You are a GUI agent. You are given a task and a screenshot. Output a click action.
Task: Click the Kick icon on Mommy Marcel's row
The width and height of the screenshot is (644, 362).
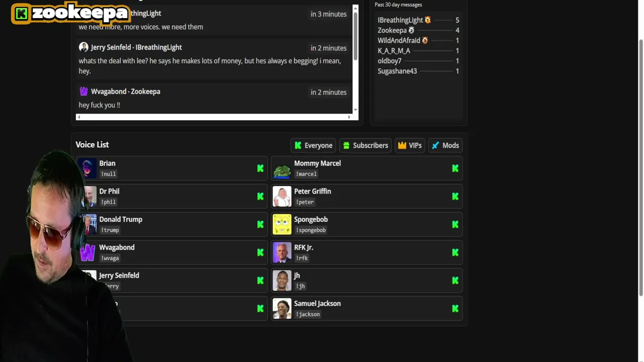point(455,168)
